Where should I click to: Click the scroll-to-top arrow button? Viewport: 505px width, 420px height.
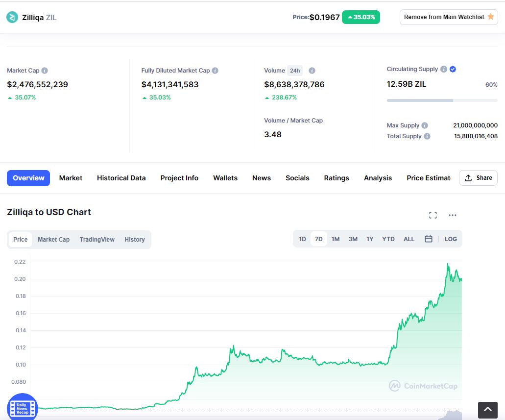click(x=488, y=410)
